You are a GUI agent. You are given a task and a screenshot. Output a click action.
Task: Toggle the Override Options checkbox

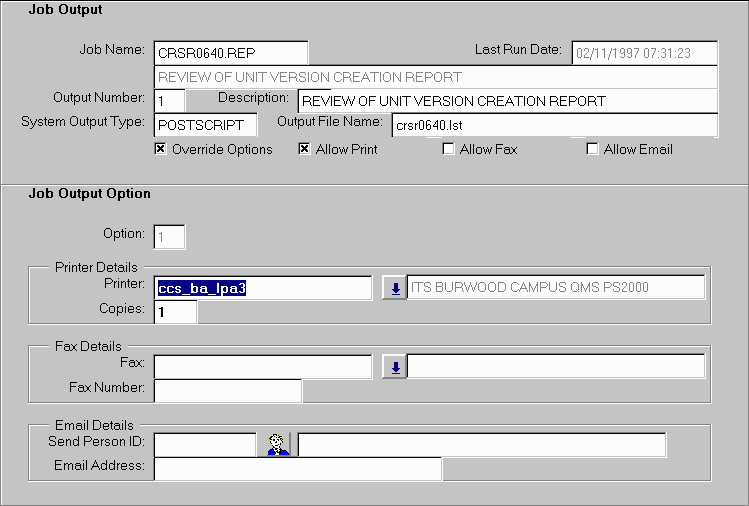pyautogui.click(x=160, y=149)
